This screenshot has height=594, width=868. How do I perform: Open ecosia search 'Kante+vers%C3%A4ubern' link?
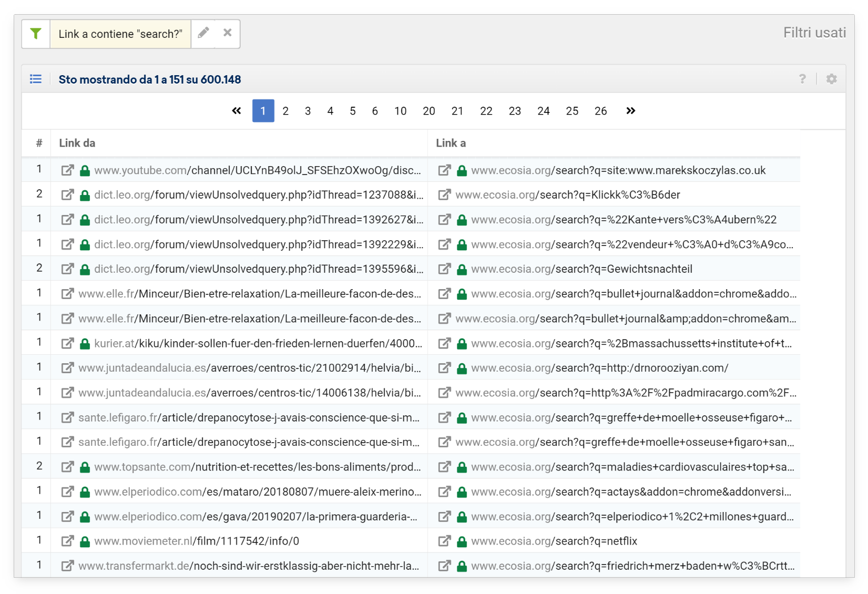click(x=624, y=220)
